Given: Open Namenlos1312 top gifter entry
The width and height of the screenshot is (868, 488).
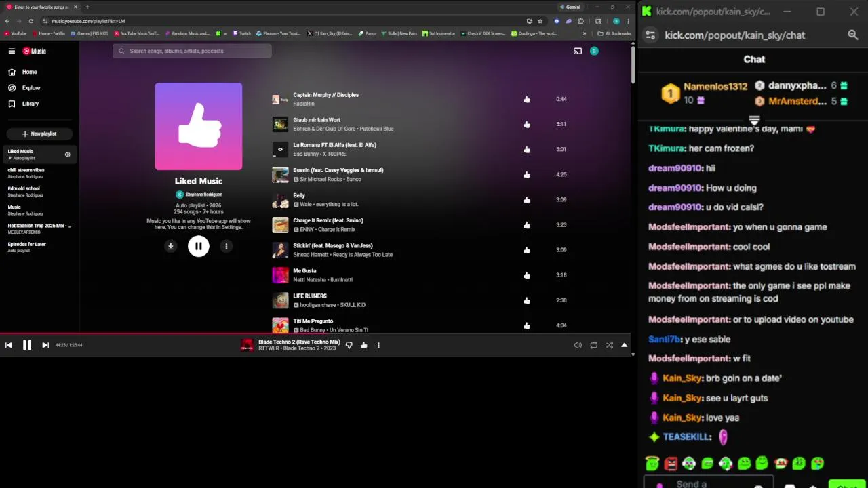Looking at the screenshot, I should tap(705, 93).
